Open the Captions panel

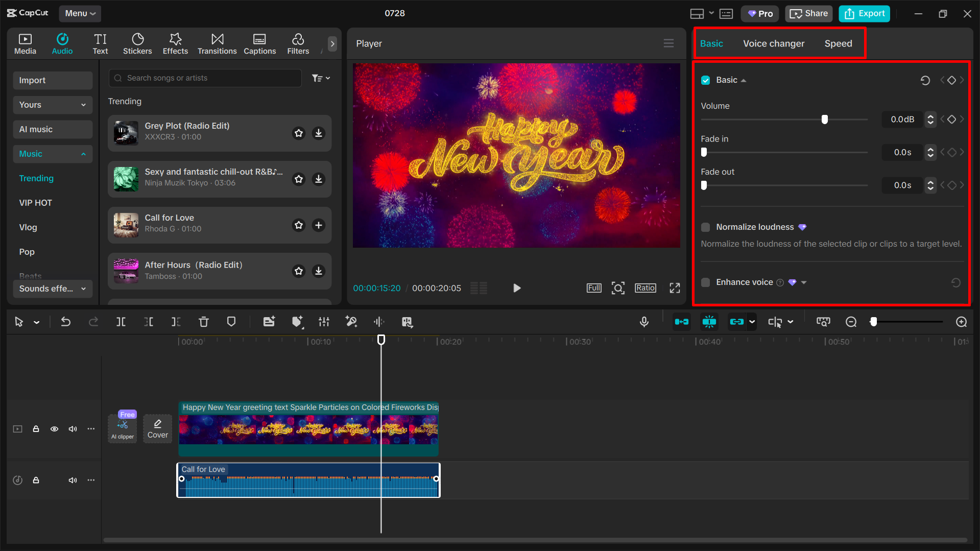[259, 43]
